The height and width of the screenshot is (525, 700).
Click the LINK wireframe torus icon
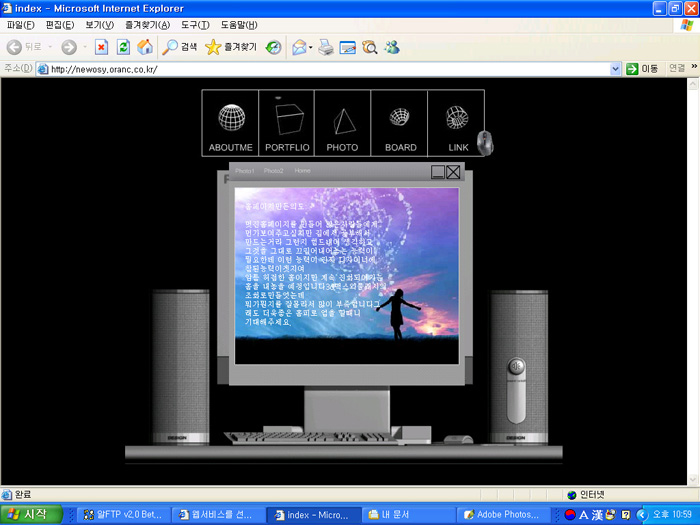point(457,119)
